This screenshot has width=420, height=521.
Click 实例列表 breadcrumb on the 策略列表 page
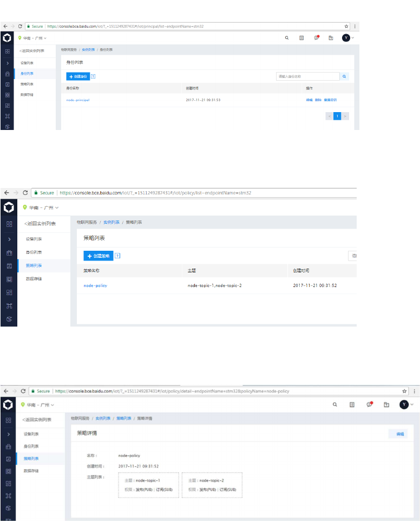point(111,222)
